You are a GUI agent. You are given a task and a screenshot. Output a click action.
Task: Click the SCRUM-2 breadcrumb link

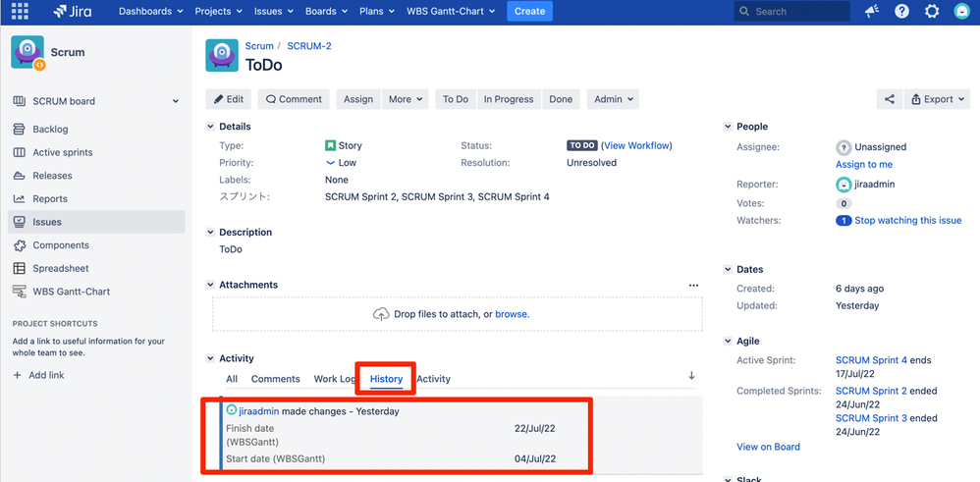[x=308, y=45]
